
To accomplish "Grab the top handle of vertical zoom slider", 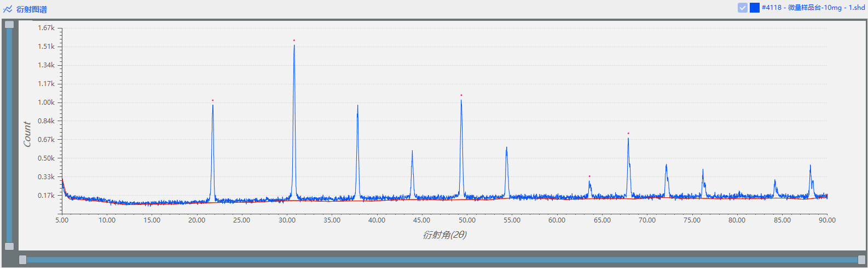I will [9, 25].
